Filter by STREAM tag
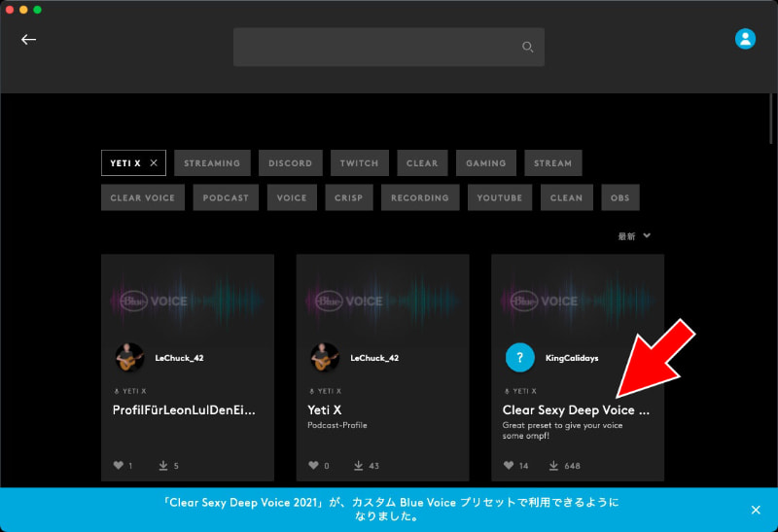Screen dimensions: 778x532 tap(552, 162)
